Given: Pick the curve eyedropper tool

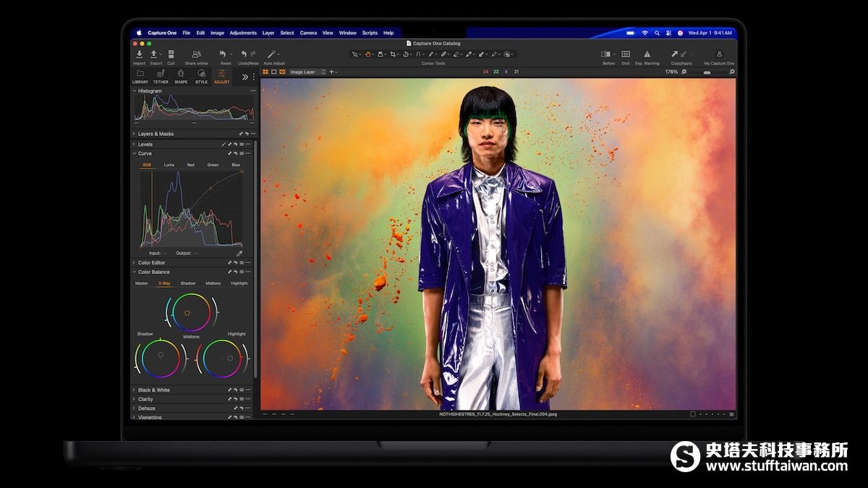Looking at the screenshot, I should tap(239, 254).
